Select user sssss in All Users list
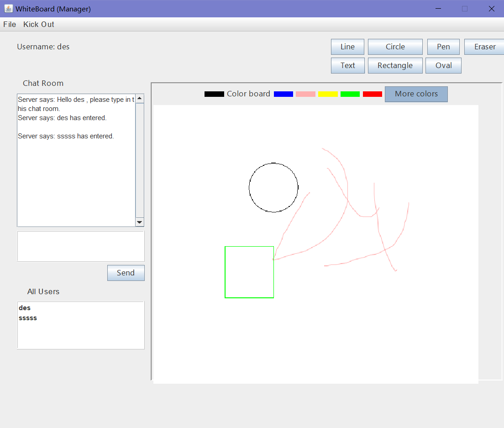This screenshot has width=504, height=428. point(28,318)
